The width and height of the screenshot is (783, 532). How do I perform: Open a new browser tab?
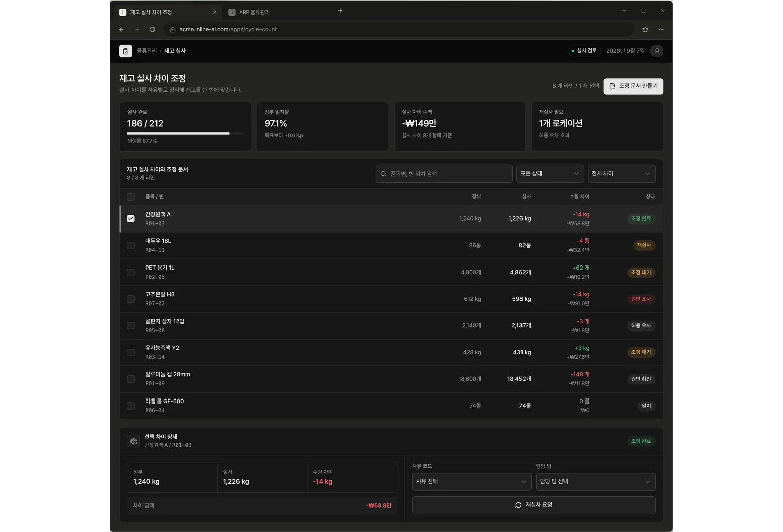click(x=340, y=11)
